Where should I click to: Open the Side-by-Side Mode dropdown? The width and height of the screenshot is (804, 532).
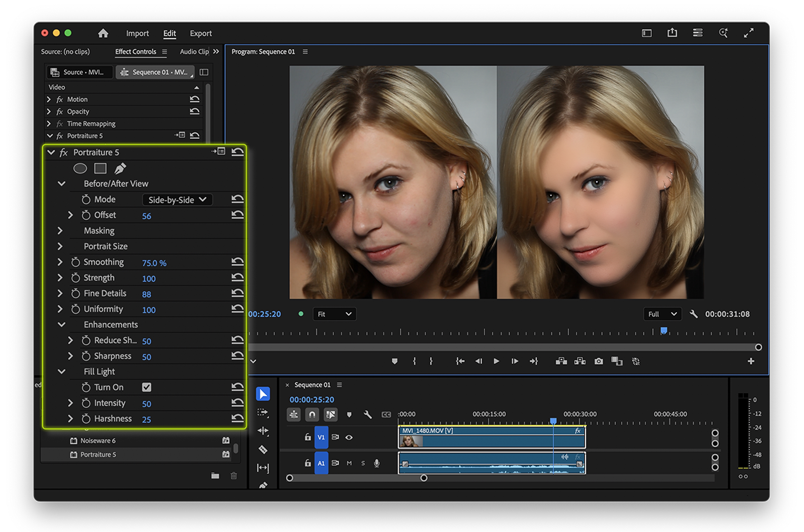coord(177,200)
